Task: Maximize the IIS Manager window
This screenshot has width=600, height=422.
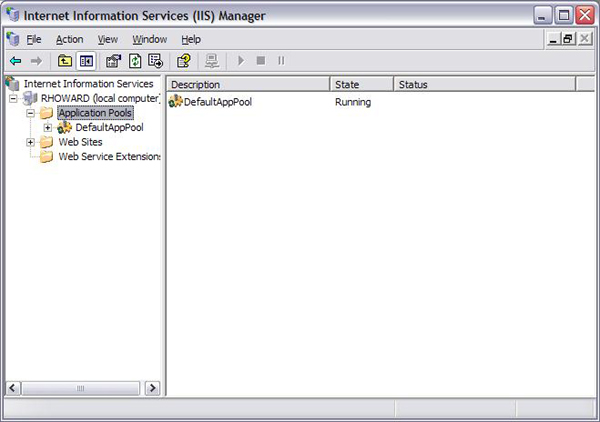Action: [564, 15]
